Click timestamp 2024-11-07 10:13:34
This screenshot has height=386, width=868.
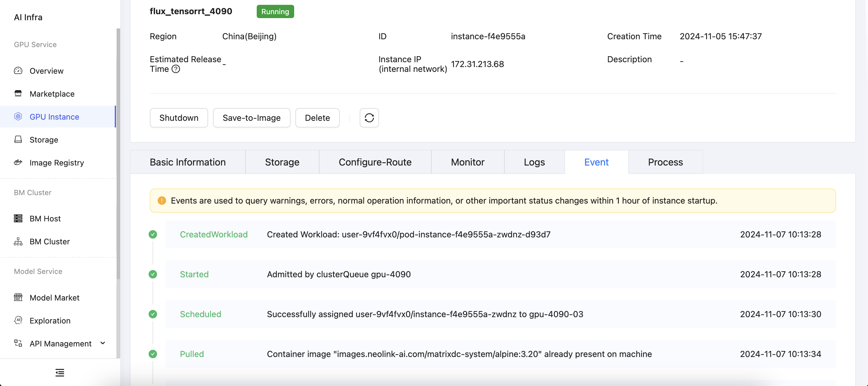tap(780, 354)
